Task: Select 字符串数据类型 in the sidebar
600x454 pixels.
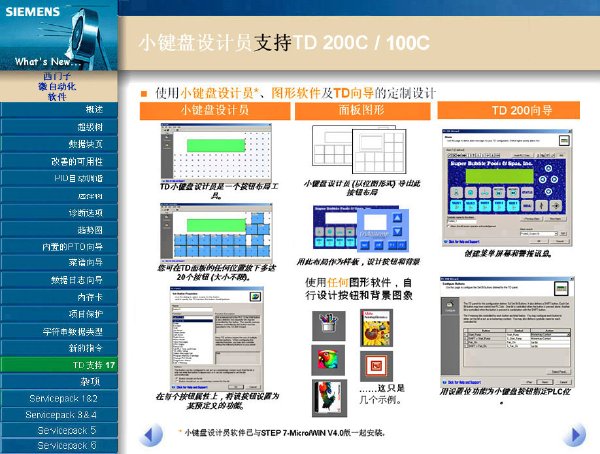Action: point(59,331)
